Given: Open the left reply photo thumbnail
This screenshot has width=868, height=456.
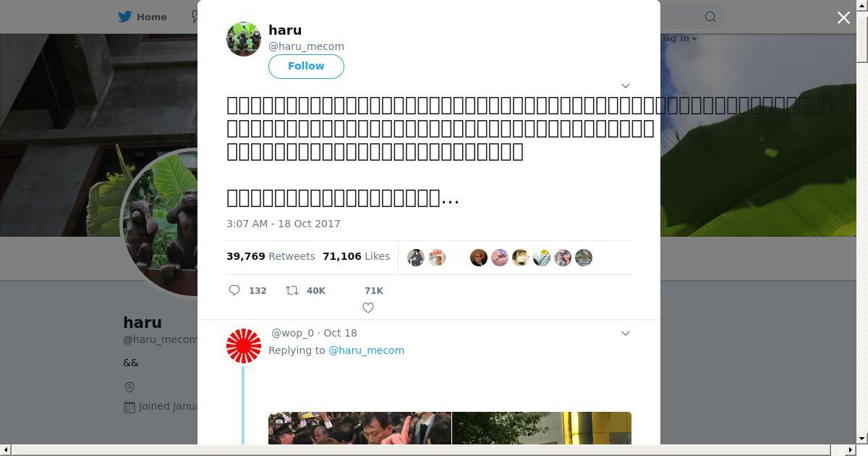Looking at the screenshot, I should click(x=359, y=428).
